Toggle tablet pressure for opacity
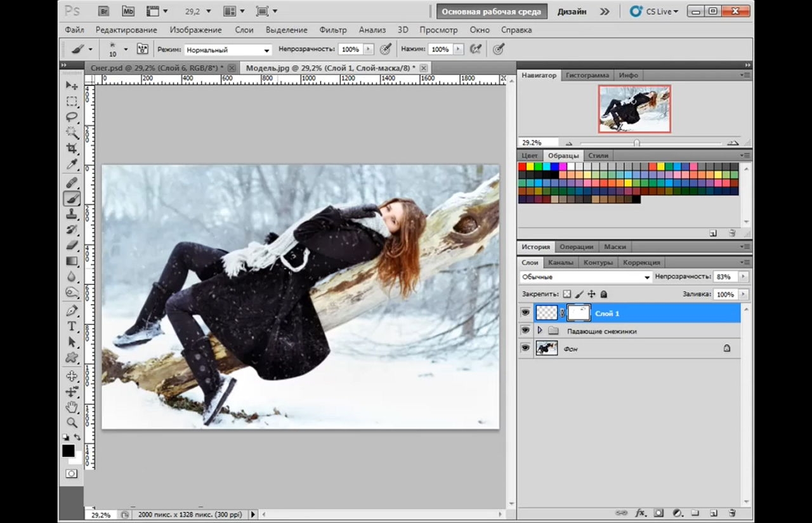The width and height of the screenshot is (812, 523). coord(385,49)
